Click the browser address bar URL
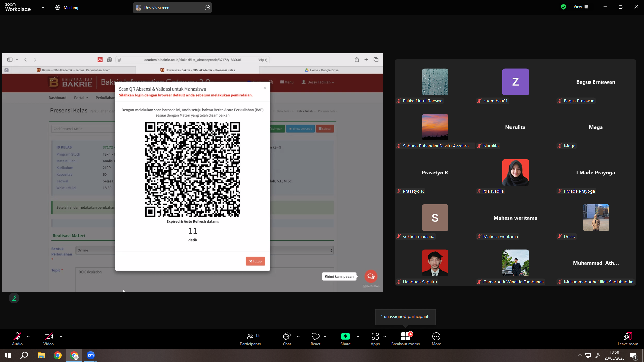Viewport: 644px width, 362px height. (193, 60)
